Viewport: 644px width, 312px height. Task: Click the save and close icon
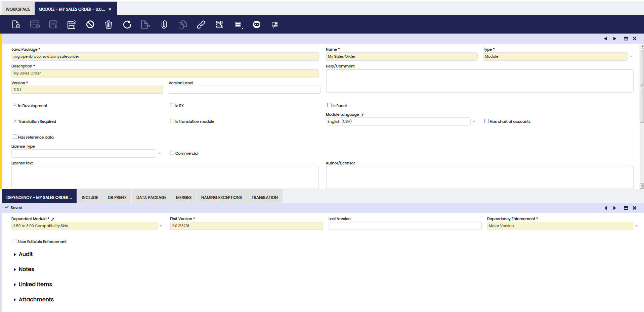click(x=72, y=24)
